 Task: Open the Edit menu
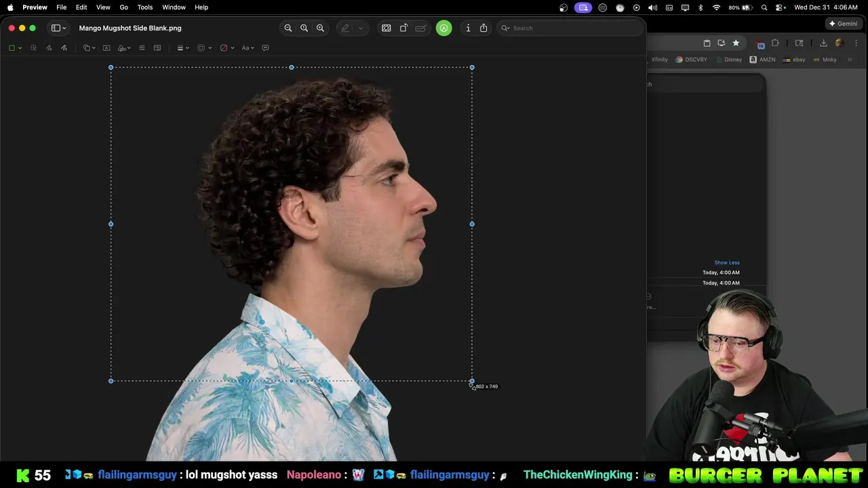click(81, 7)
